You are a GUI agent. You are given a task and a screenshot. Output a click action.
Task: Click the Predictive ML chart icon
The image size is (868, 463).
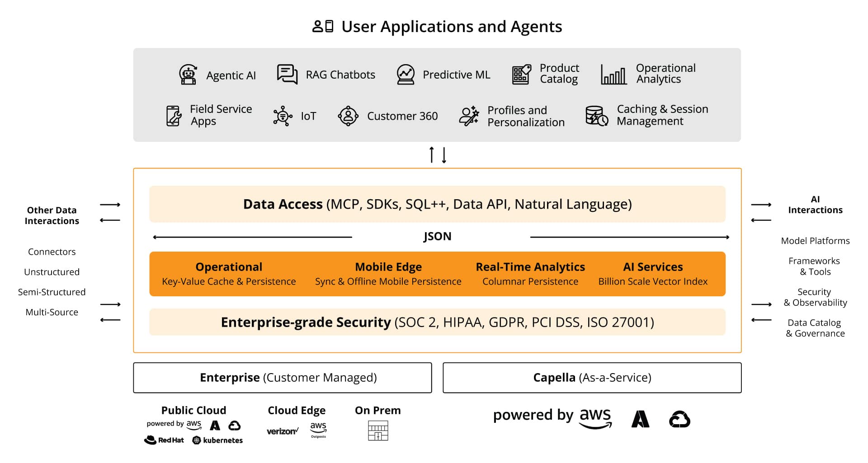point(406,74)
